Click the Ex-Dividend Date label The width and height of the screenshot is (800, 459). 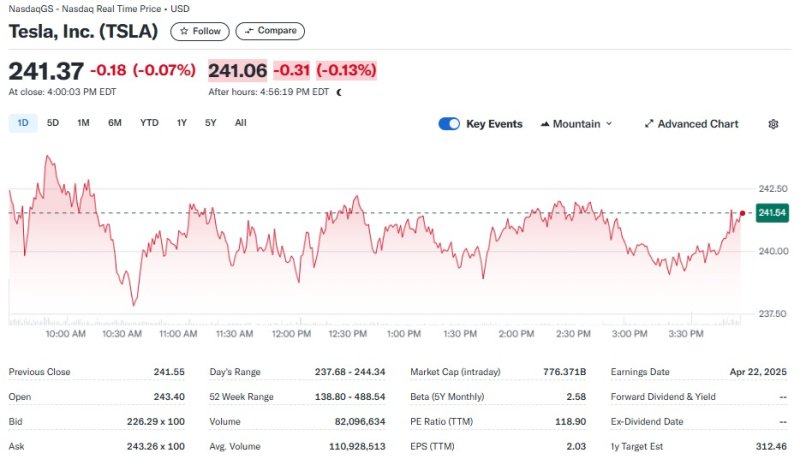pyautogui.click(x=646, y=422)
